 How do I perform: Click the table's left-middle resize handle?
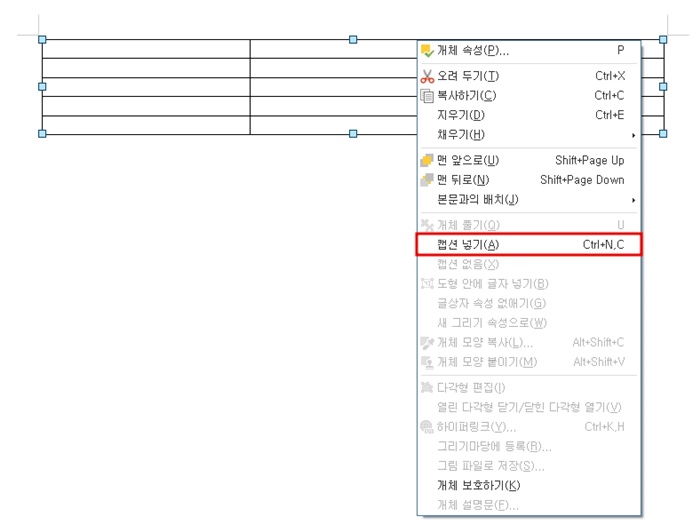(x=42, y=87)
